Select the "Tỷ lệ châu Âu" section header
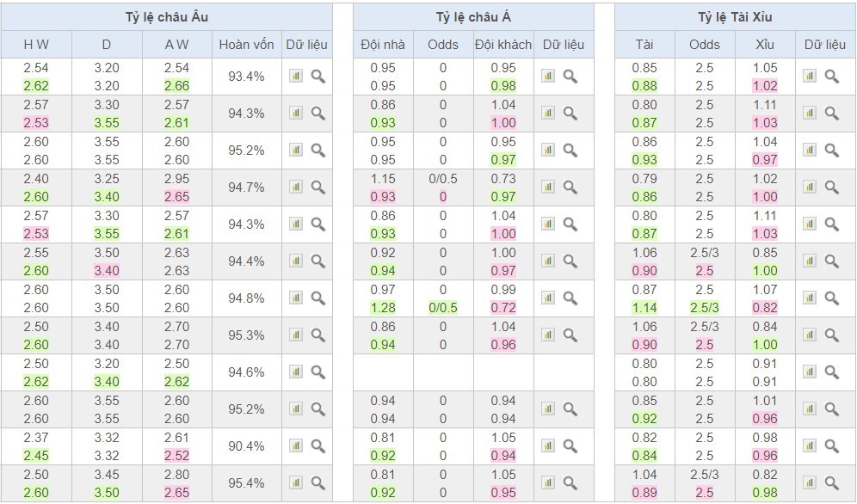This screenshot has height=504, width=857. coord(167,18)
